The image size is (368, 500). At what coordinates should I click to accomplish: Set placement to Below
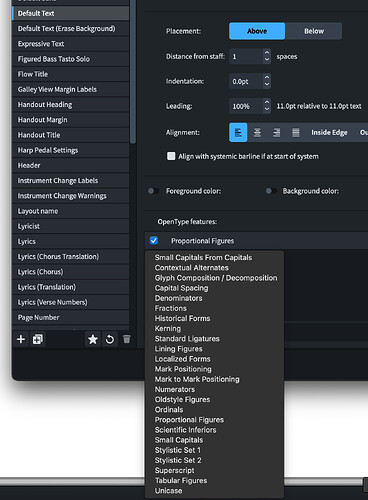click(x=314, y=31)
